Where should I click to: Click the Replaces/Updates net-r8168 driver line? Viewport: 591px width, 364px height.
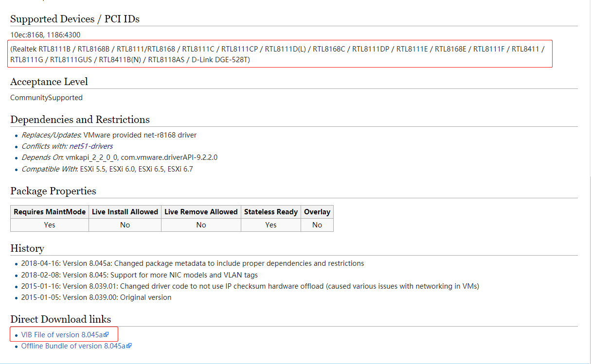109,135
